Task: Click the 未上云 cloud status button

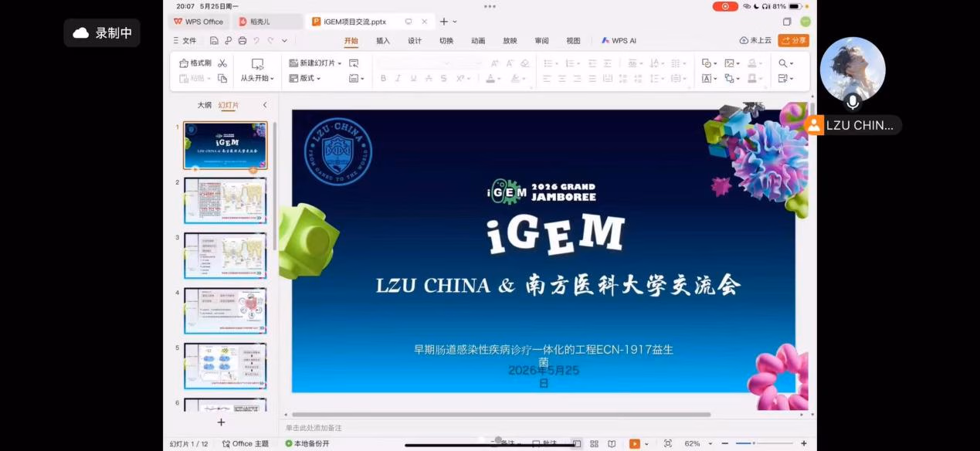Action: [x=755, y=41]
